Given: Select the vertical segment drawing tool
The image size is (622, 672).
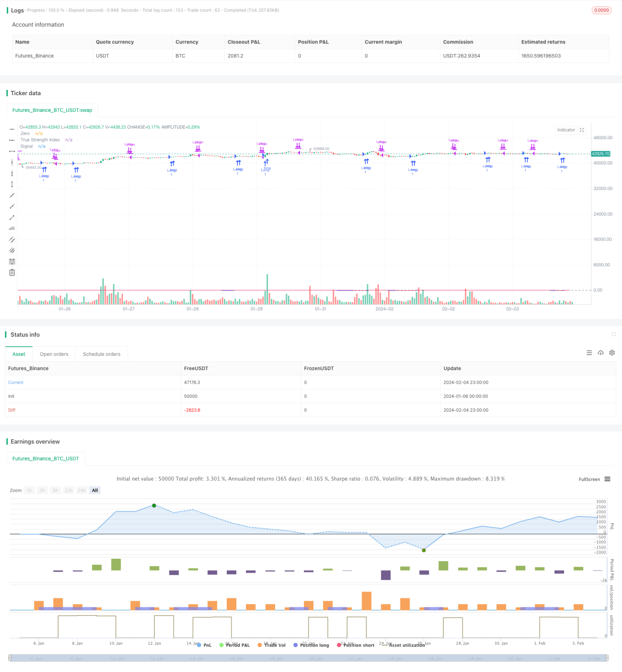Looking at the screenshot, I should [x=12, y=184].
